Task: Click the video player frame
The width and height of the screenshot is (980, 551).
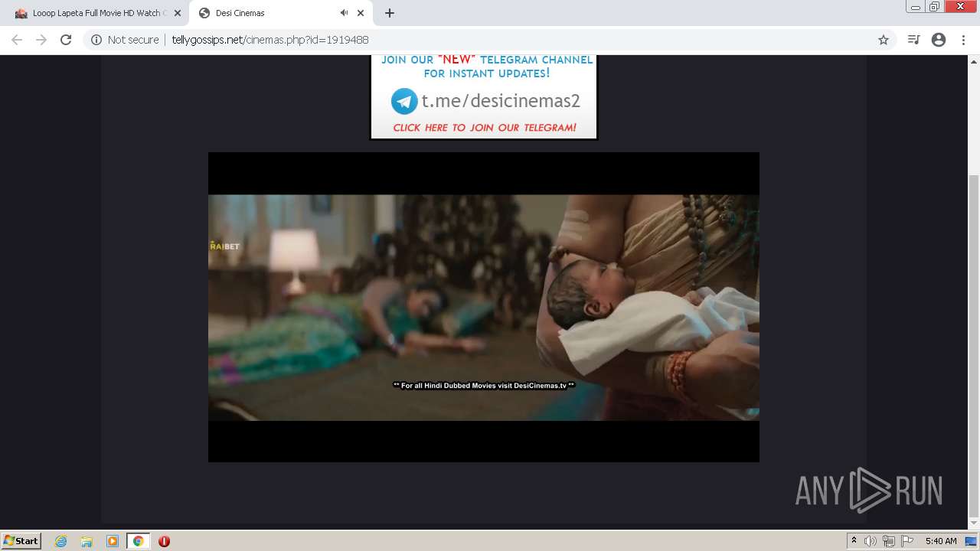Action: point(484,307)
